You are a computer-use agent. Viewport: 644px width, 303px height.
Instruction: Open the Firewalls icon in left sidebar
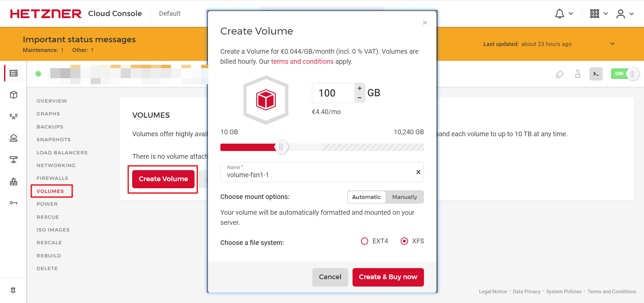coord(13,182)
